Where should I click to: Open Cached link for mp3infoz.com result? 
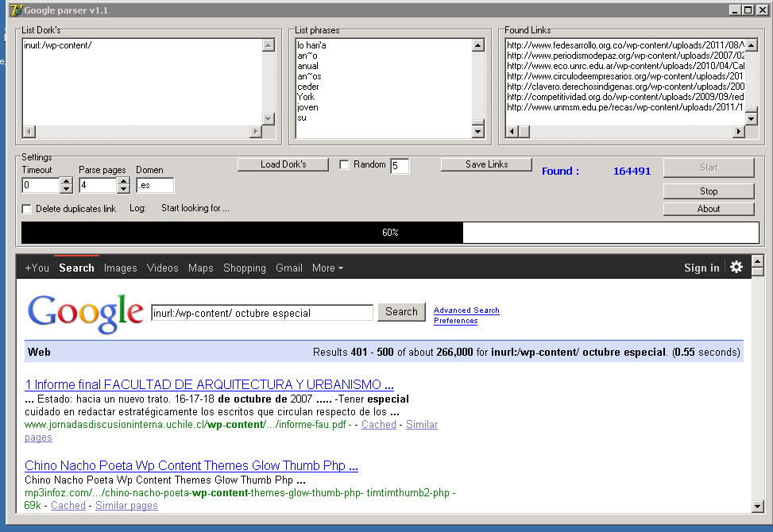pos(68,505)
